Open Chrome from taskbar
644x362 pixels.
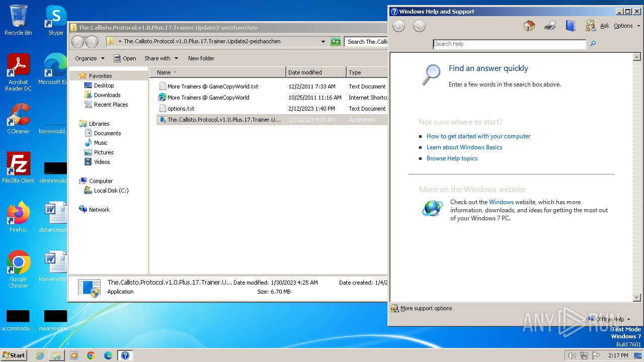91,355
